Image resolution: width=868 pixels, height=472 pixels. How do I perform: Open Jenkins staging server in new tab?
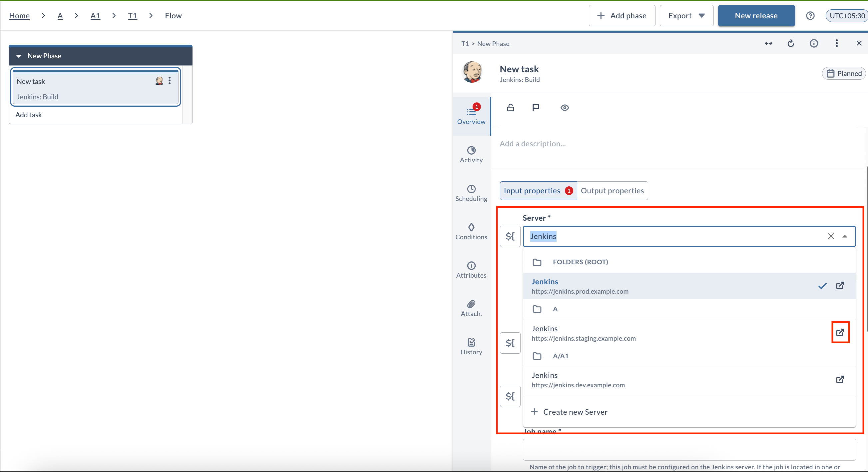pos(840,332)
